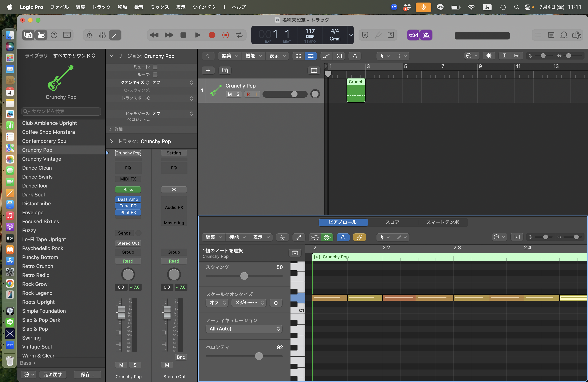The height and width of the screenshot is (382, 588).
Task: Click the Forward transport button
Action: coord(169,35)
